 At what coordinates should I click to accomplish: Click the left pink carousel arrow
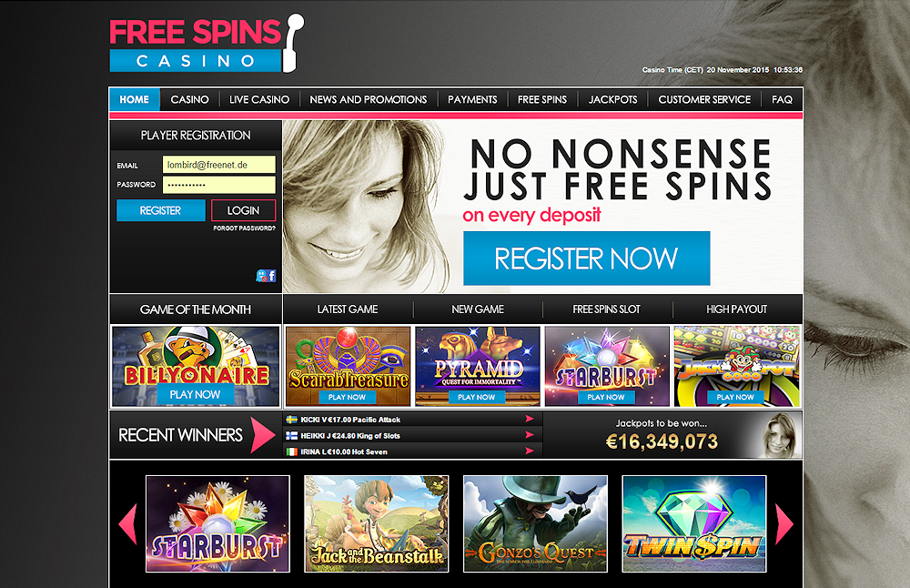[127, 523]
